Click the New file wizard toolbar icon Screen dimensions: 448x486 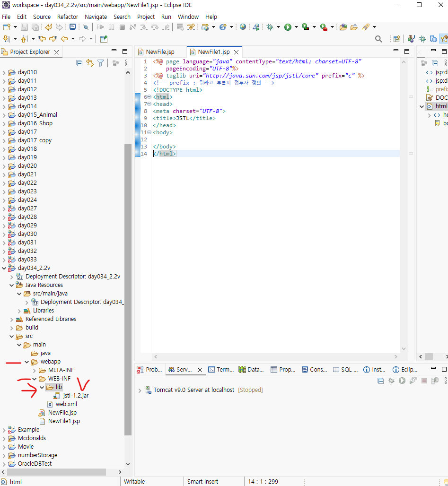pos(7,27)
